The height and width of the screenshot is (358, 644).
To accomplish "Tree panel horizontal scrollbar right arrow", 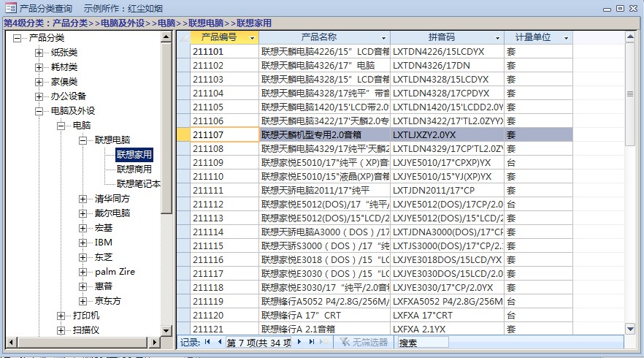I will (155, 343).
